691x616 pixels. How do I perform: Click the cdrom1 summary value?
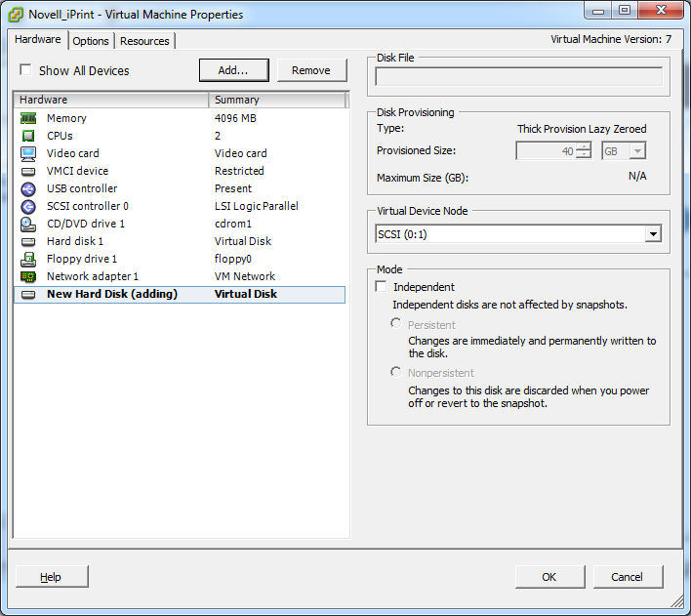coord(233,224)
